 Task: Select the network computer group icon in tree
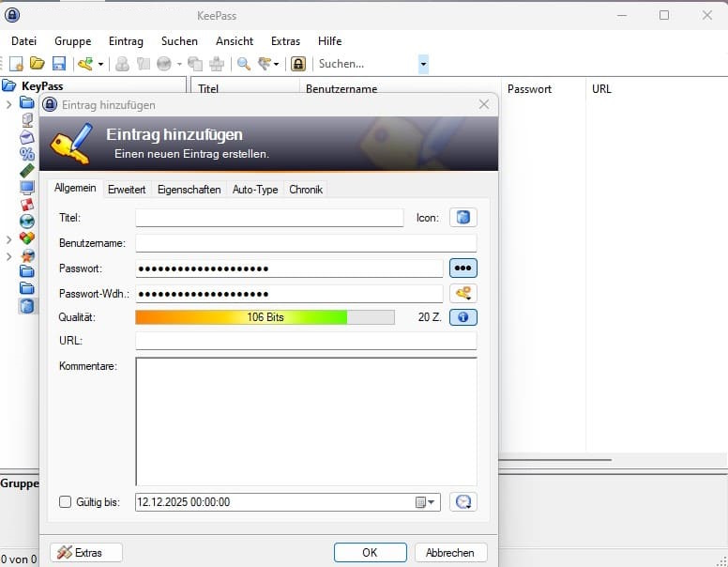tap(27, 120)
